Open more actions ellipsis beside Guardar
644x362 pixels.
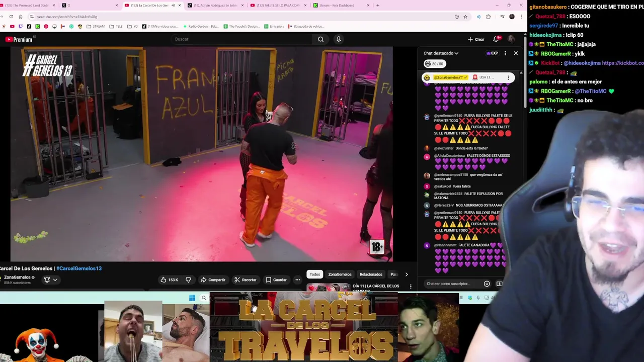click(297, 280)
